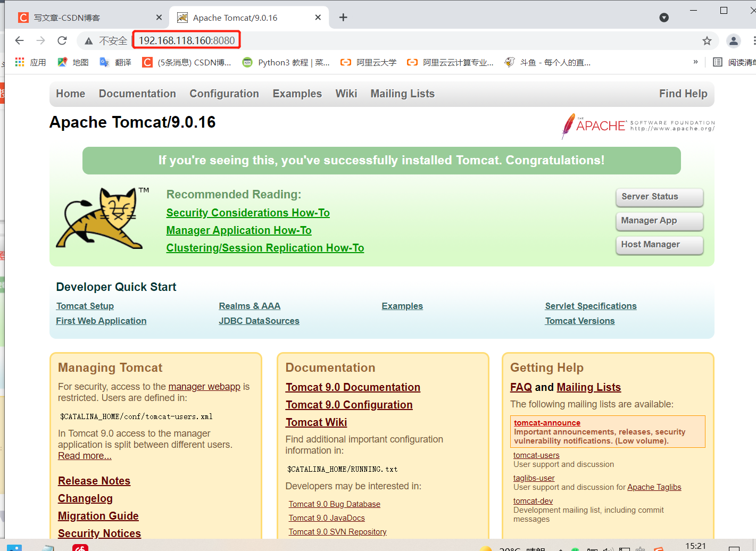756x551 pixels.
Task: Click the Manager App button
Action: (x=659, y=221)
